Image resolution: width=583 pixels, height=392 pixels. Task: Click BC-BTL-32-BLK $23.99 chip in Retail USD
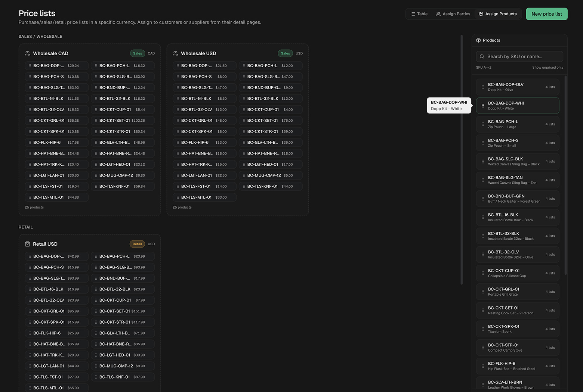click(123, 289)
